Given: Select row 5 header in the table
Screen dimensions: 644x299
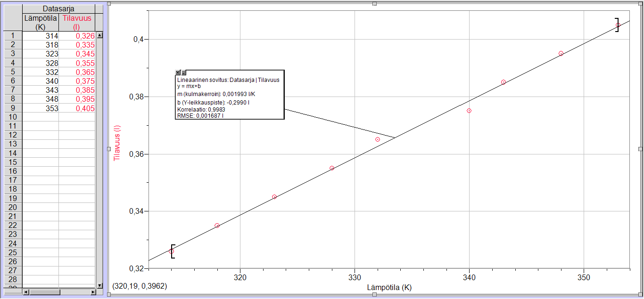Looking at the screenshot, I should point(13,72).
